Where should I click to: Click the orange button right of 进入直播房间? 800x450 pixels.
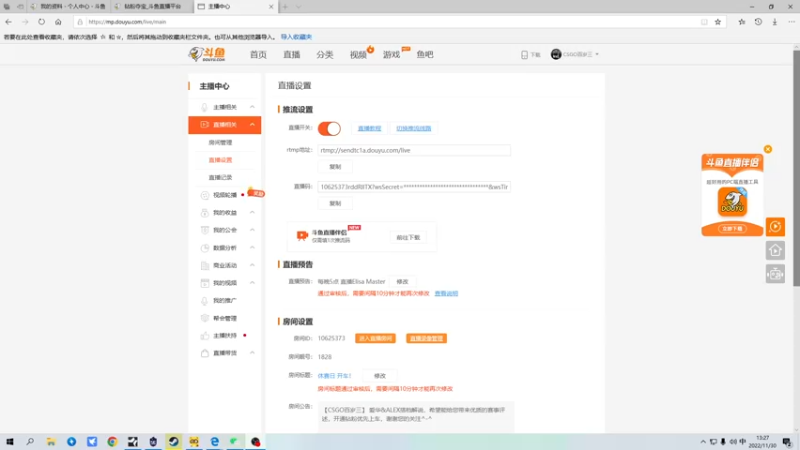tap(427, 338)
